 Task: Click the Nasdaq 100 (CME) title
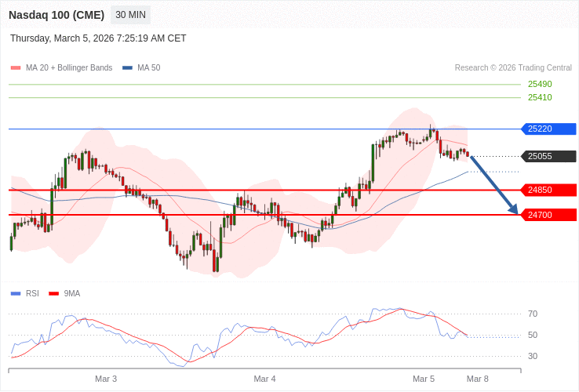[56, 15]
